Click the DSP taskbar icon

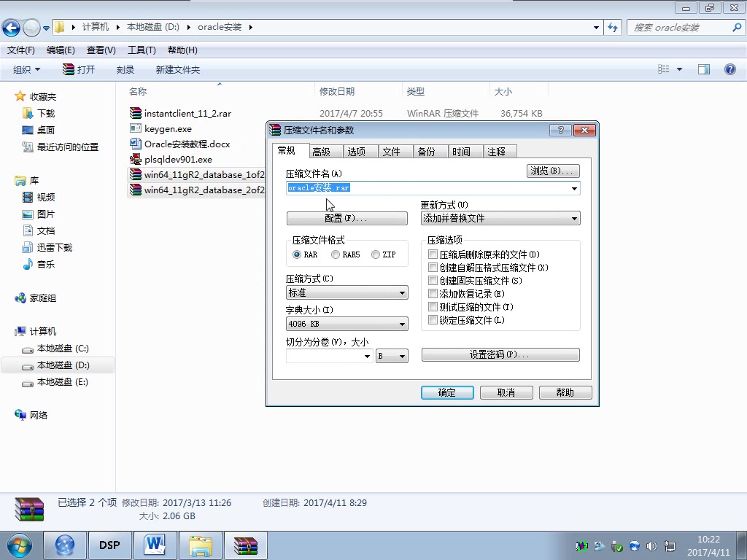[109, 545]
